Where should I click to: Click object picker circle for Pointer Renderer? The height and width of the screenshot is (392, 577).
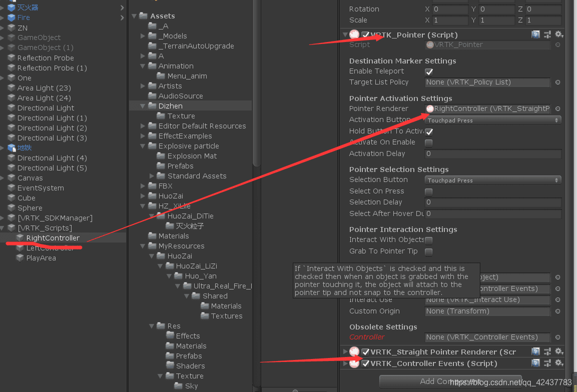557,108
